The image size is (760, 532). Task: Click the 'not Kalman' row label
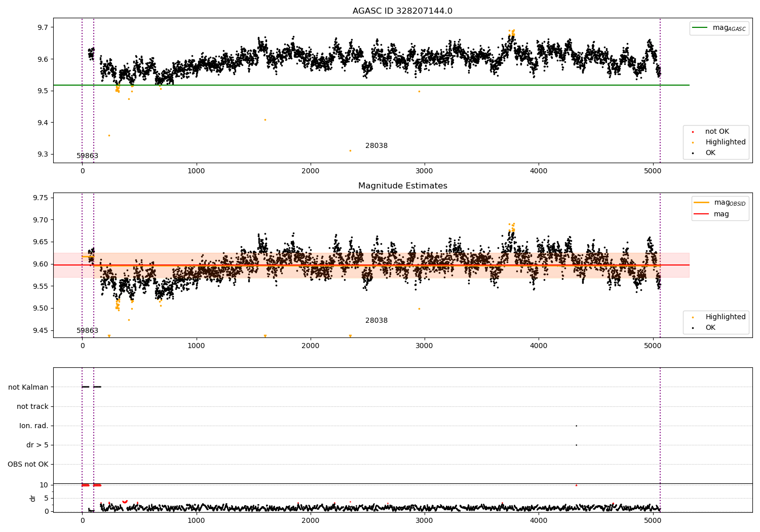[x=28, y=388]
